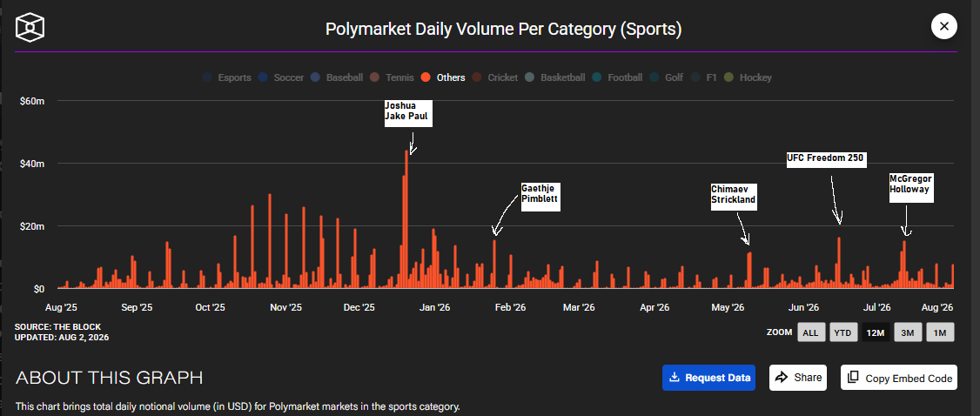Click the Jul '26 x-axis label
This screenshot has width=980, height=416.
click(x=876, y=307)
